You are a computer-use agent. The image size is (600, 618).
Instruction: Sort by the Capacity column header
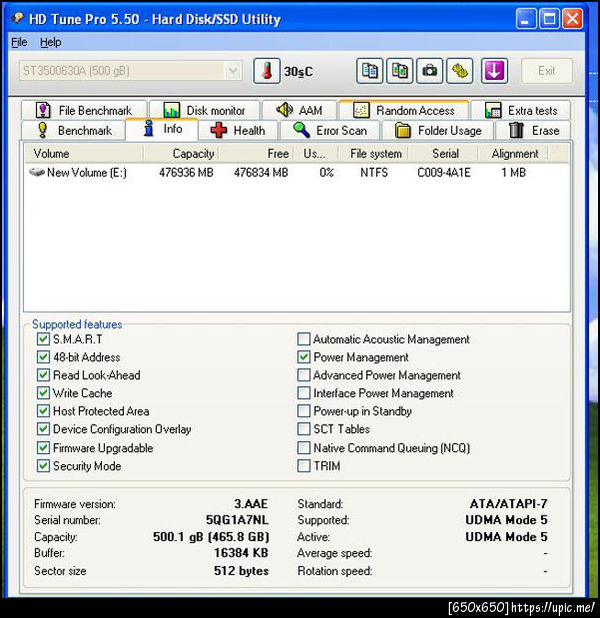[181, 153]
